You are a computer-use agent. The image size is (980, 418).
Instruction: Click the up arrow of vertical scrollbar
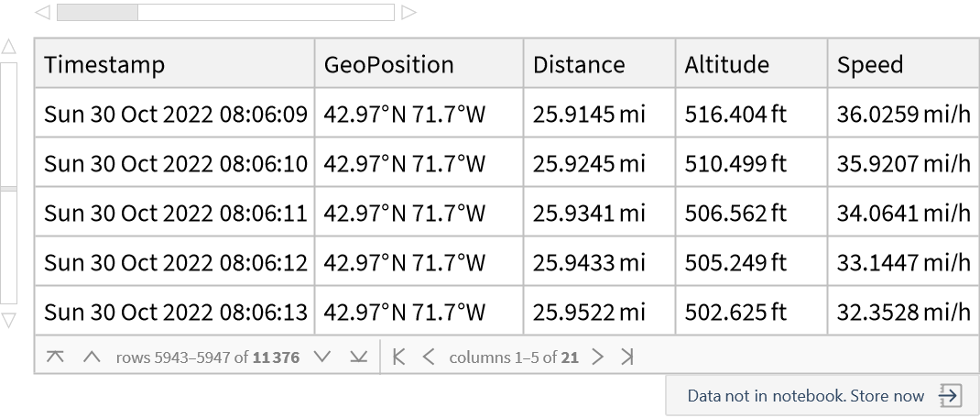click(8, 47)
